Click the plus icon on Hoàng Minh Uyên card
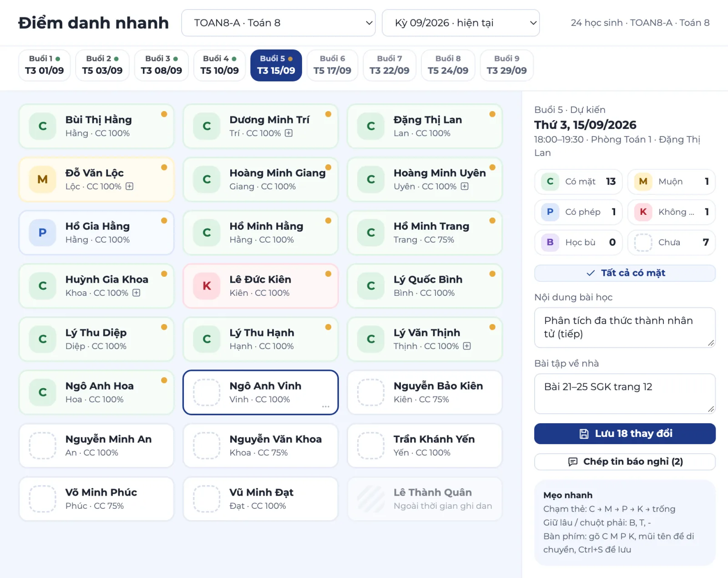728x578 pixels. tap(464, 186)
